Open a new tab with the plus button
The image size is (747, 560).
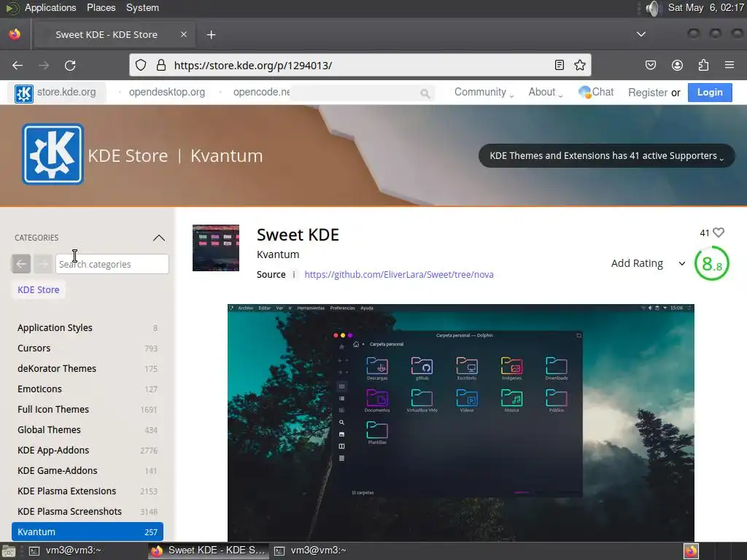[x=211, y=35]
